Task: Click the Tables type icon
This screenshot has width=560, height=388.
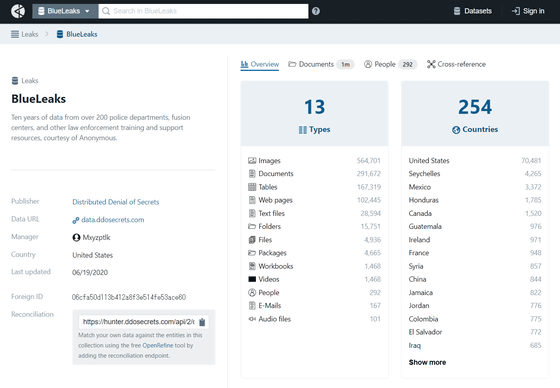Action: click(x=252, y=187)
